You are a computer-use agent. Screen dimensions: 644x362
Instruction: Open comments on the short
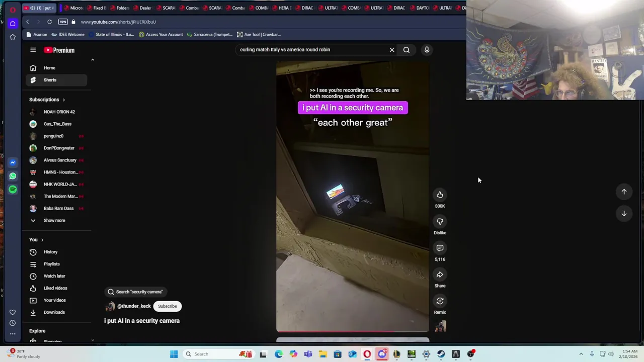coord(440,248)
